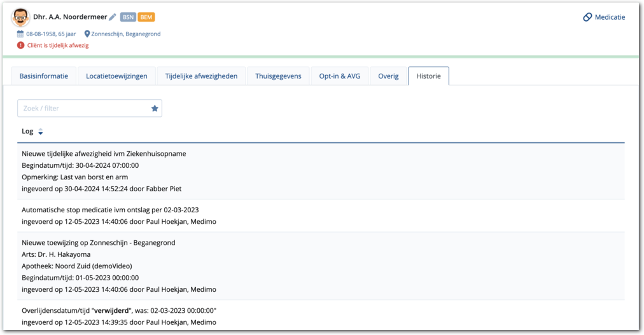Screen dimensions: 644x335
Task: Click the star icon in filter box
Action: tap(155, 109)
